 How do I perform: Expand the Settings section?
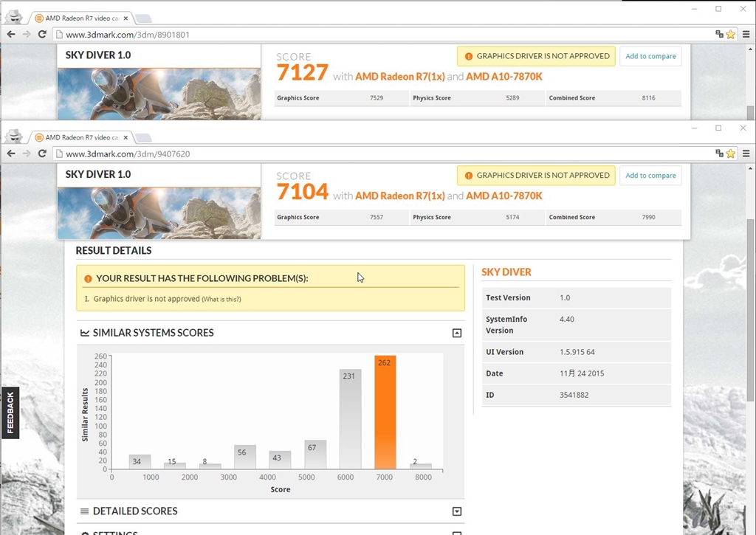(456, 533)
